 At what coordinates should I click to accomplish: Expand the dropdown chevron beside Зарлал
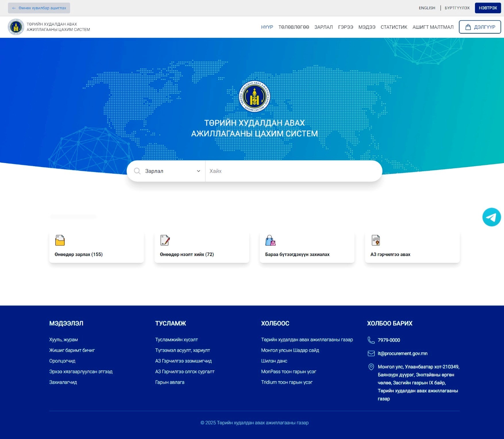pyautogui.click(x=198, y=171)
